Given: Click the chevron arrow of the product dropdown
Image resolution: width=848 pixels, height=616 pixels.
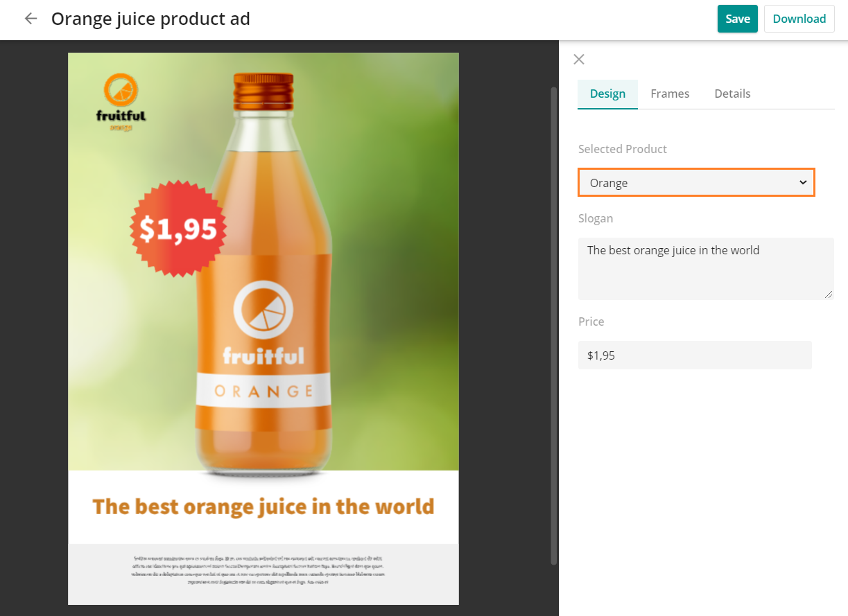Looking at the screenshot, I should click(x=803, y=182).
